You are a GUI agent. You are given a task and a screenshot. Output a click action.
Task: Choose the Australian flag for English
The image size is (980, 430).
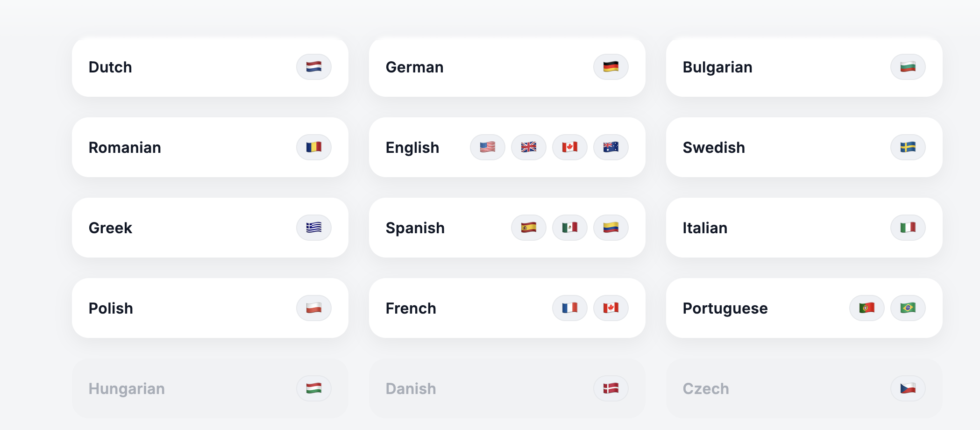click(x=611, y=147)
